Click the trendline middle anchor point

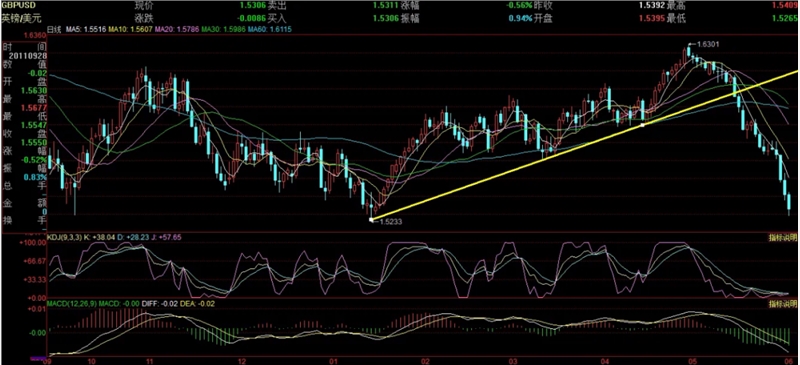click(x=642, y=125)
